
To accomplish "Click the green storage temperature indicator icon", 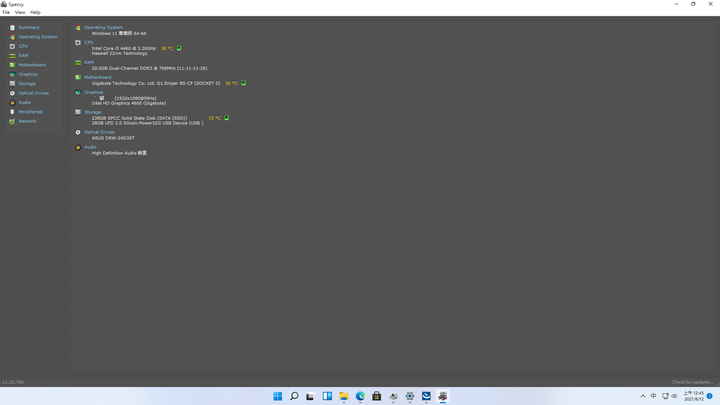I will coord(226,118).
